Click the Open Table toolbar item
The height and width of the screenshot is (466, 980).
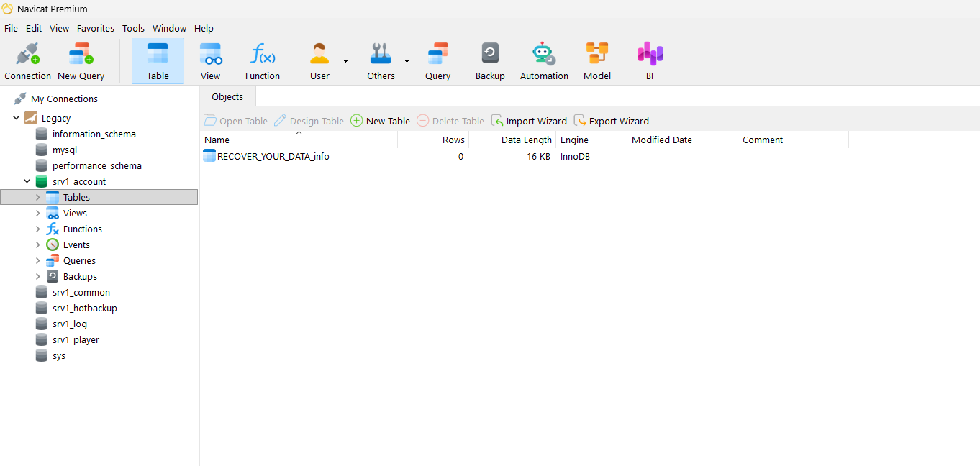(236, 121)
